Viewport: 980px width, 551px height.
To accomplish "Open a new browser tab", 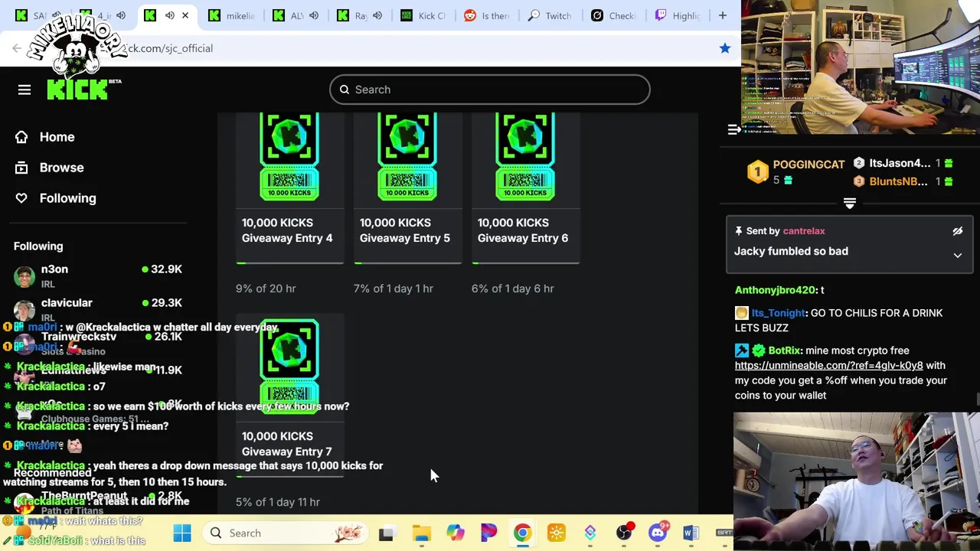I will point(722,15).
